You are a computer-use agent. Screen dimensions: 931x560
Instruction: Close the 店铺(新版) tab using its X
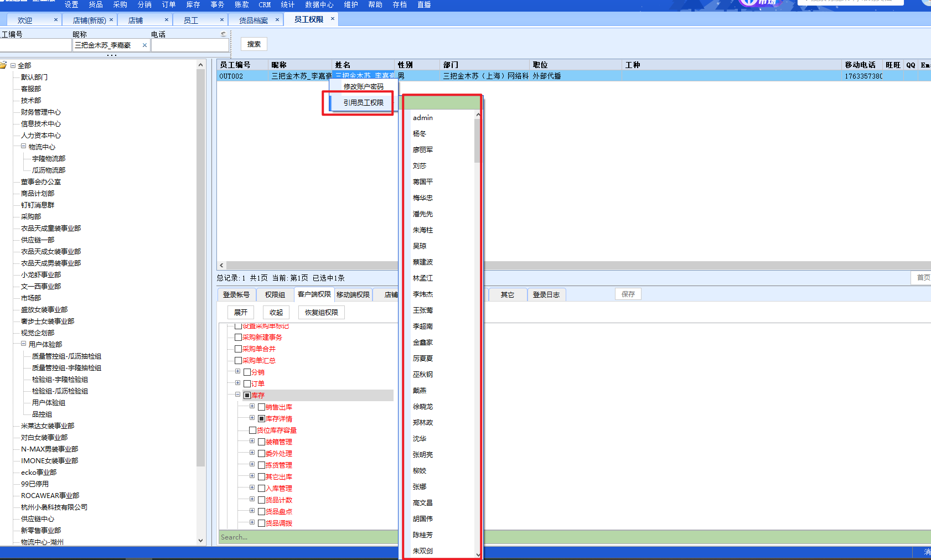(111, 20)
